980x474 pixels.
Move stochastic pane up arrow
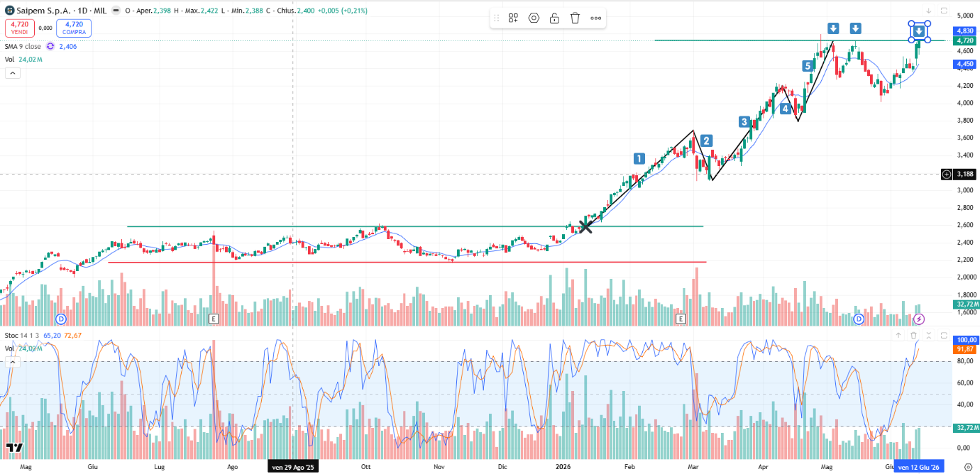tap(898, 335)
